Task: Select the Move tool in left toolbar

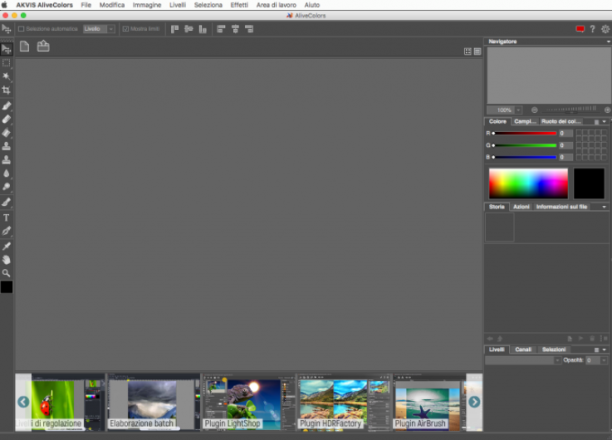Action: tap(6, 49)
